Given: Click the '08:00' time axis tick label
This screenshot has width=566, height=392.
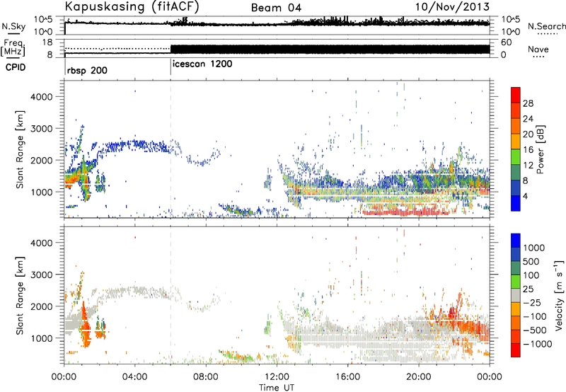Looking at the screenshot, I should (x=206, y=377).
